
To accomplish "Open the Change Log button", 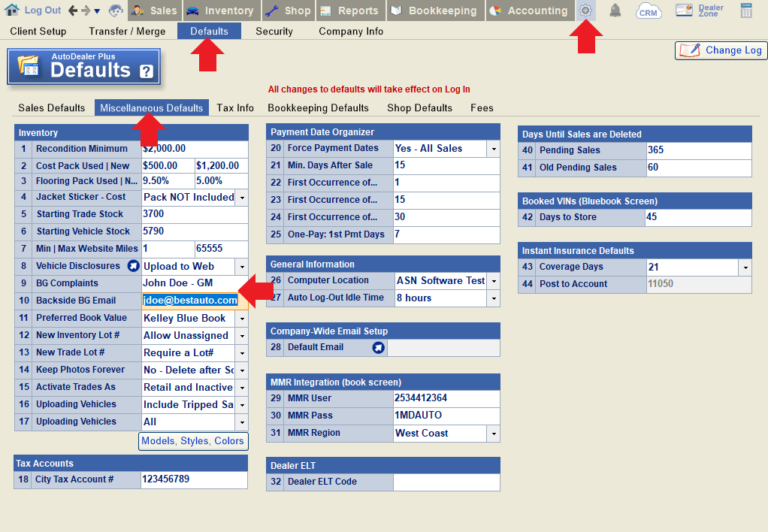I will [721, 50].
